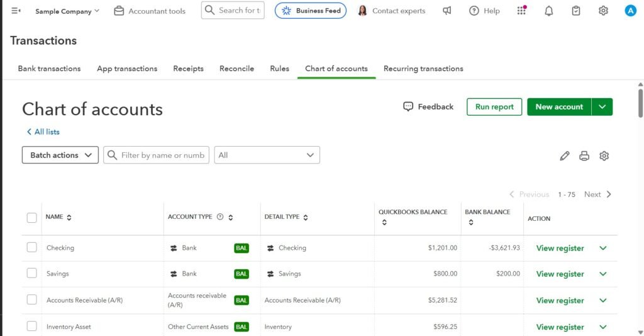Screen dimensions: 644x336
Task: Click the printer icon to print list
Action: pos(584,156)
